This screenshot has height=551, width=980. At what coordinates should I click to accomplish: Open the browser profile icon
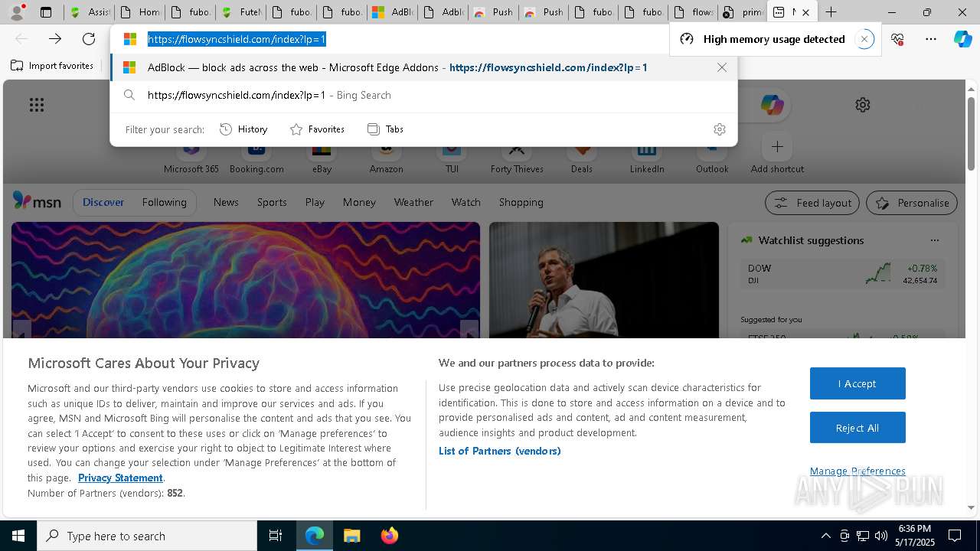pyautogui.click(x=17, y=12)
